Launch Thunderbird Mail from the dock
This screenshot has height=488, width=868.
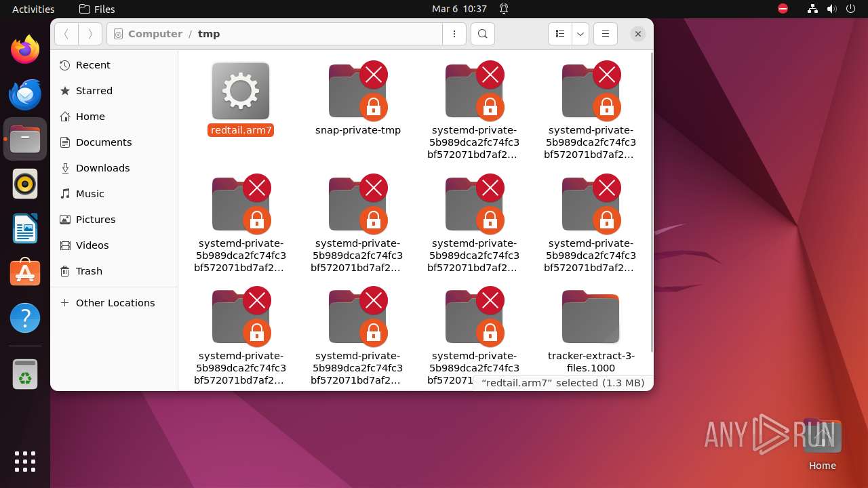[25, 94]
